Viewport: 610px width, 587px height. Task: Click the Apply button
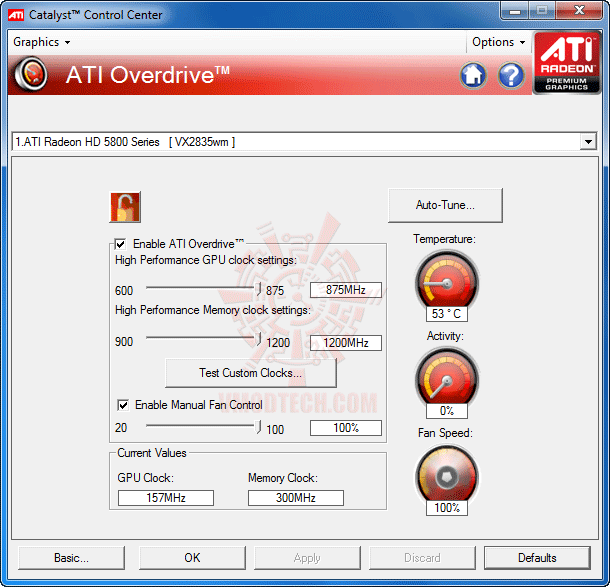coord(307,558)
